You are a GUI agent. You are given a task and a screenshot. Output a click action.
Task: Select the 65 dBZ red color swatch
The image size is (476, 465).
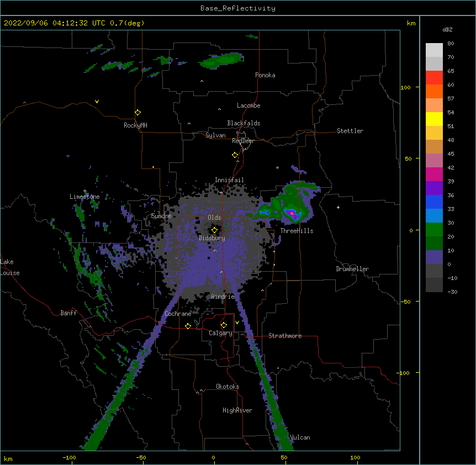click(x=434, y=78)
